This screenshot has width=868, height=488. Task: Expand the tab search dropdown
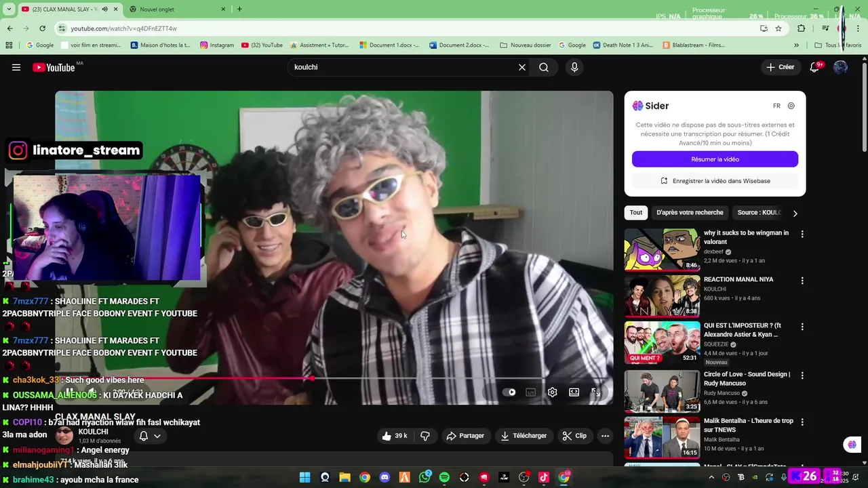[9, 9]
